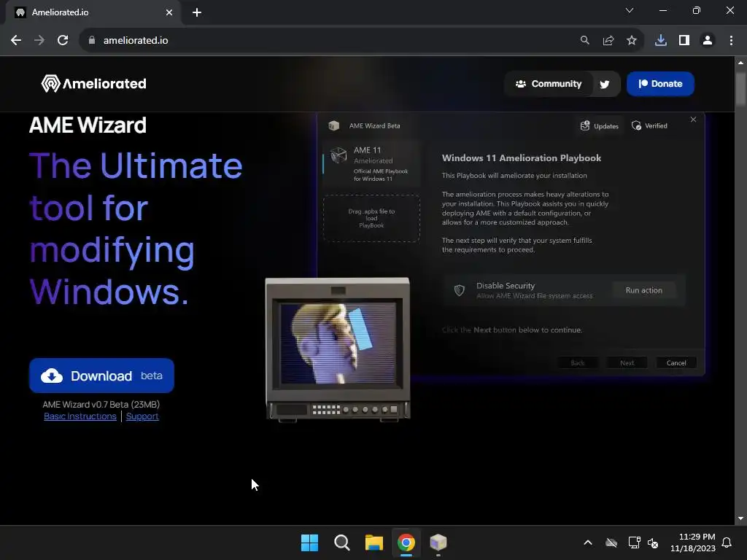This screenshot has height=560, width=747.
Task: Open the Basic Instructions link
Action: click(x=80, y=416)
